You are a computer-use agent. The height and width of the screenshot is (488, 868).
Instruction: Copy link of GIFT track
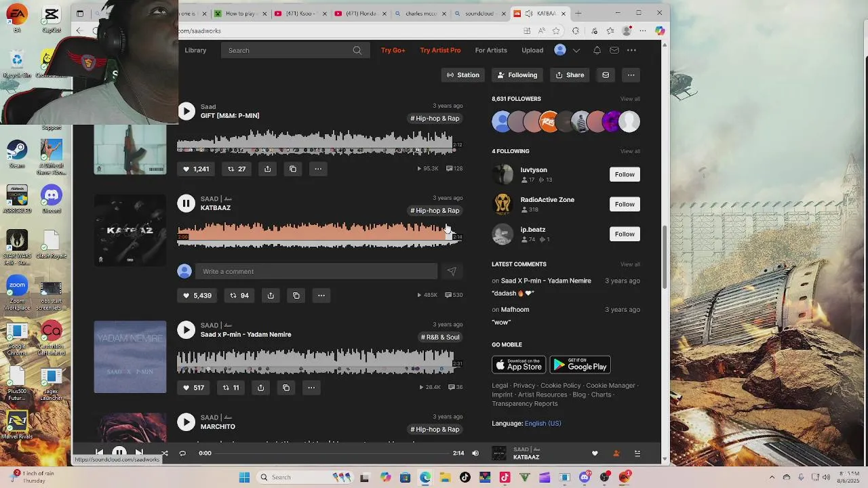coord(293,169)
